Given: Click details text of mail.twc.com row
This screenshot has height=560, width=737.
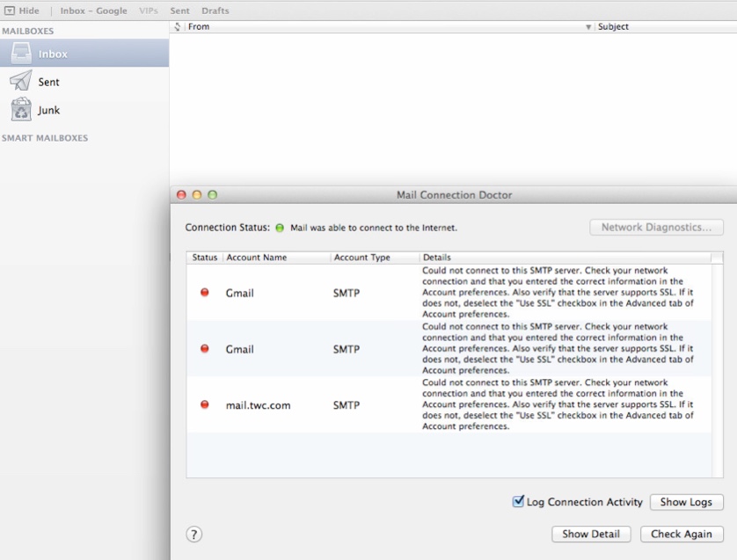Looking at the screenshot, I should click(558, 404).
